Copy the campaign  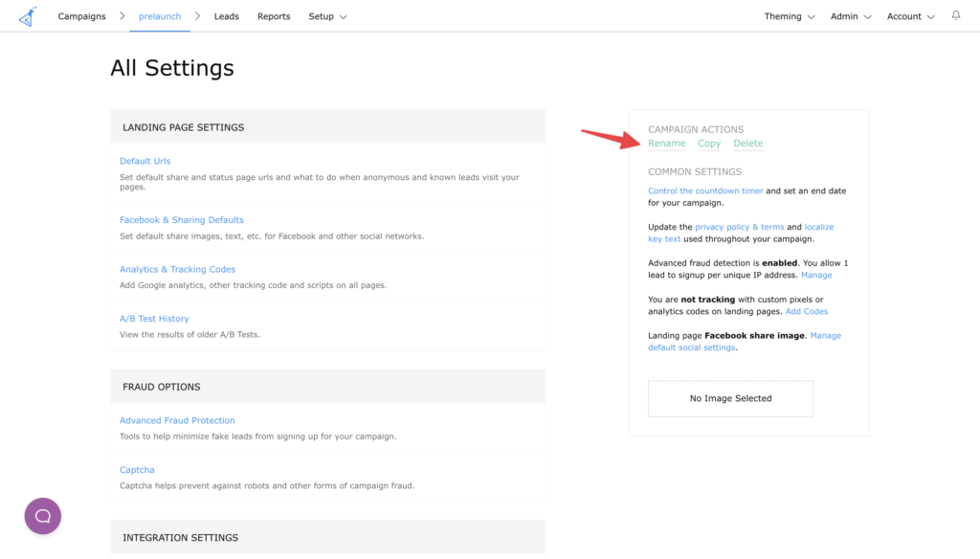pos(709,144)
